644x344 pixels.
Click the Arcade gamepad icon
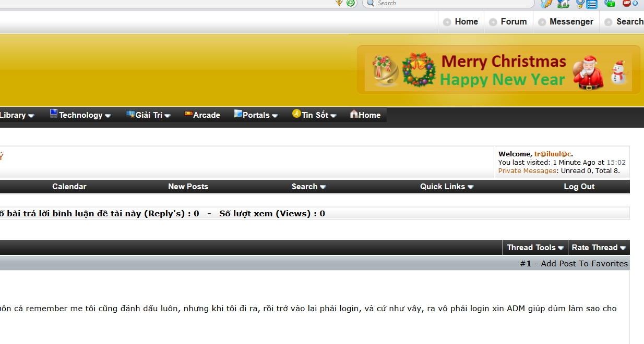click(x=188, y=114)
